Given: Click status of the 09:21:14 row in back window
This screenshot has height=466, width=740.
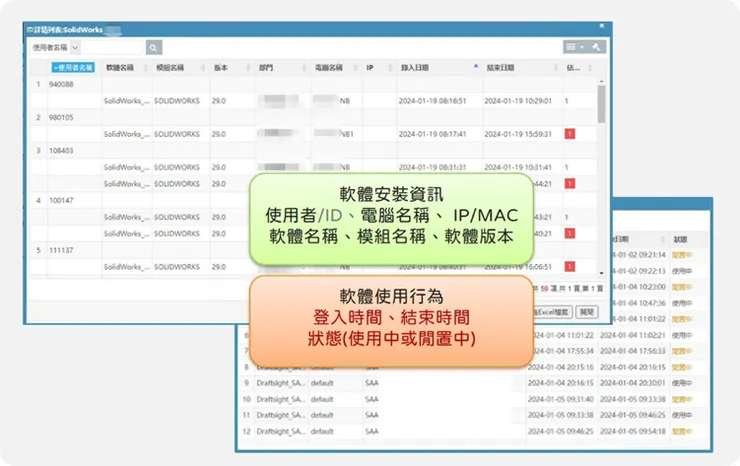Looking at the screenshot, I should pos(681,255).
